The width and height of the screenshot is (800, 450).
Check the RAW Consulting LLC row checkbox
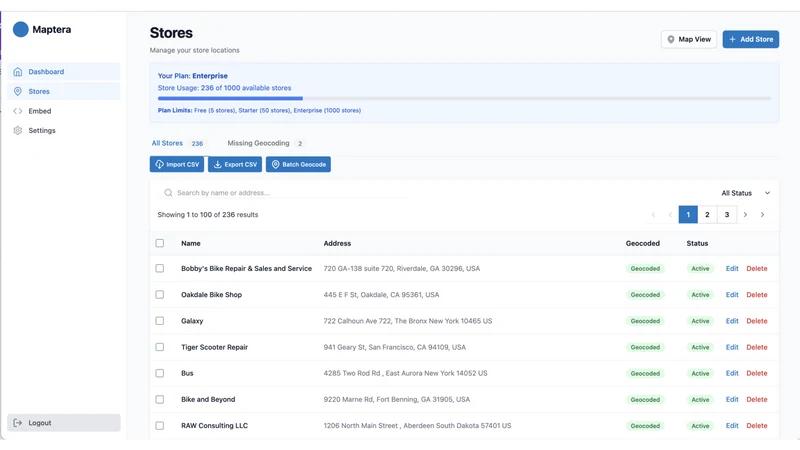tap(160, 426)
